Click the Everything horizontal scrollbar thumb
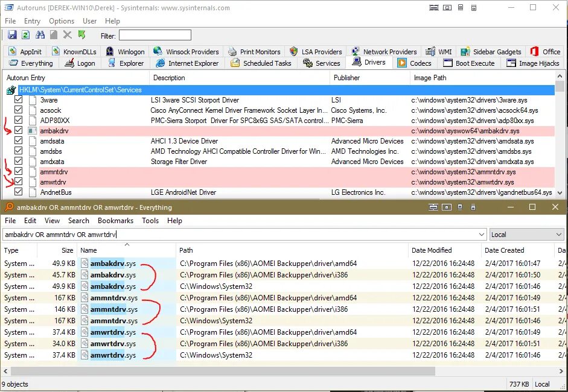Image resolution: width=568 pixels, height=392 pixels. click(x=223, y=371)
